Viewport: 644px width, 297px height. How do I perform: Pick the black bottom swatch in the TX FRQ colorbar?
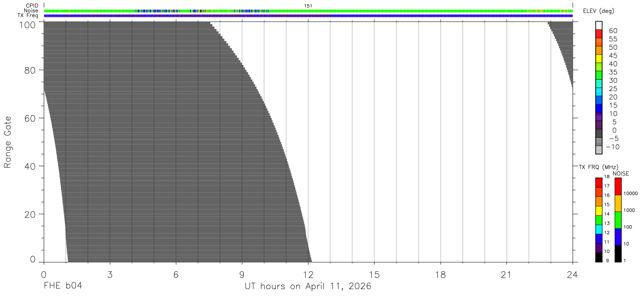[599, 257]
